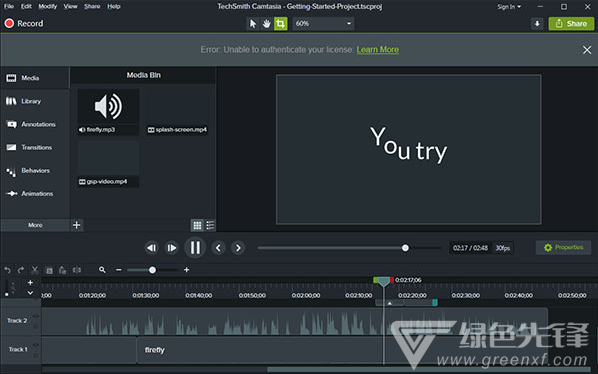The width and height of the screenshot is (598, 374).
Task: Dismiss the license error banner
Action: (x=587, y=50)
